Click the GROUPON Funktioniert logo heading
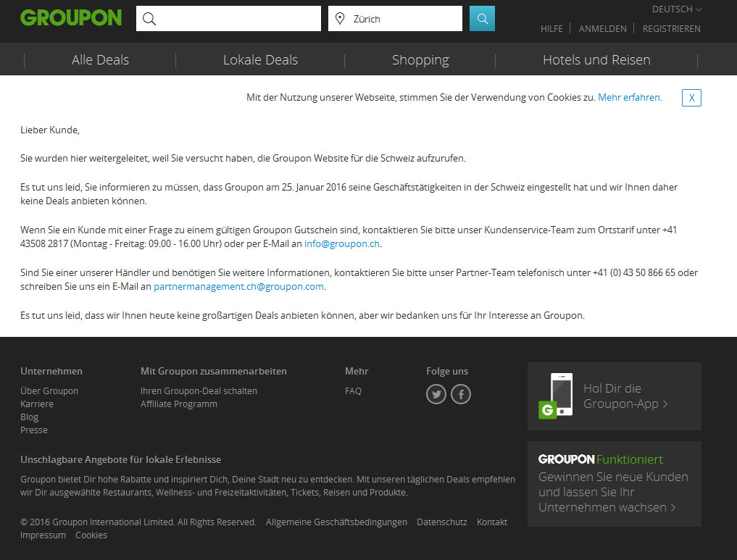The height and width of the screenshot is (560, 737). point(601,459)
